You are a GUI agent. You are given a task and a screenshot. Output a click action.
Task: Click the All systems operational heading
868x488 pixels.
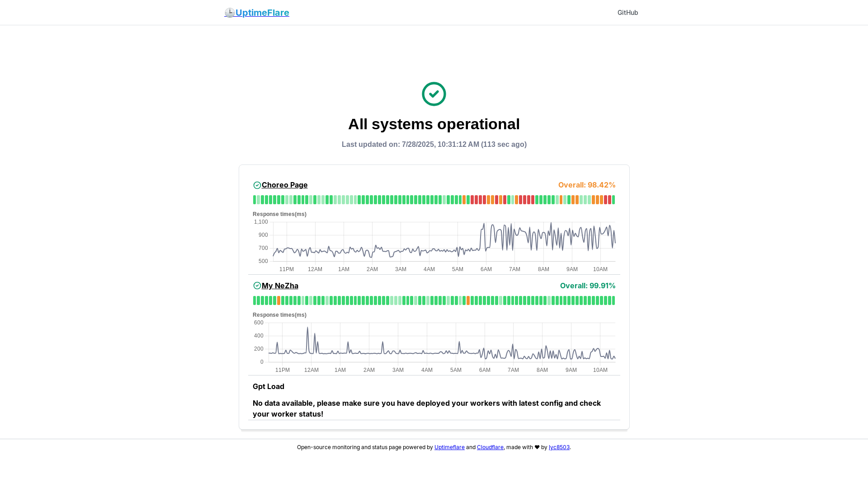[434, 124]
